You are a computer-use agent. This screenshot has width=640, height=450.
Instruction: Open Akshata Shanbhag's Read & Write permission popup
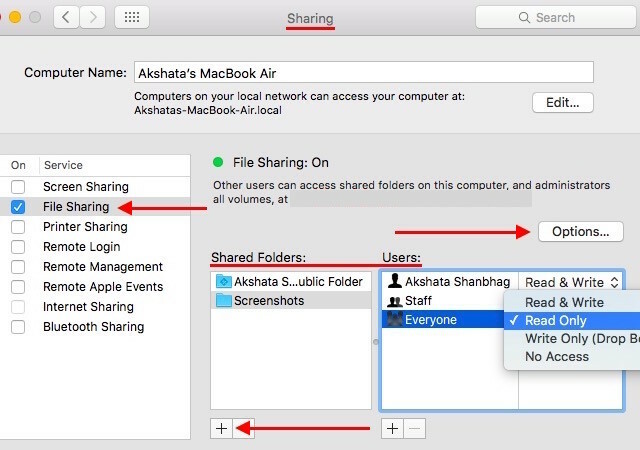571,282
